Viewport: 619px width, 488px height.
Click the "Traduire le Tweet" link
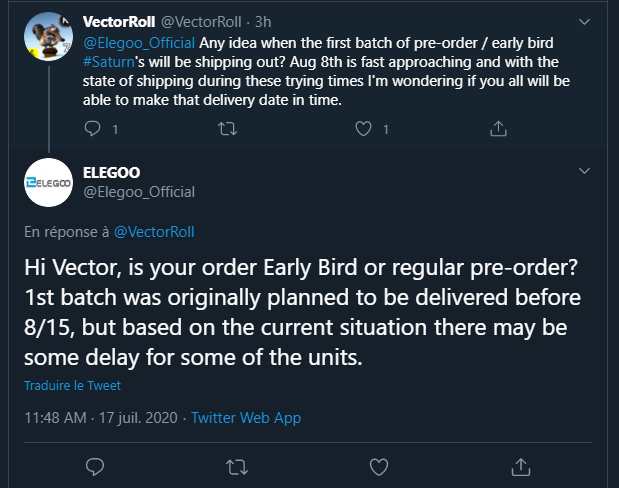click(x=72, y=385)
